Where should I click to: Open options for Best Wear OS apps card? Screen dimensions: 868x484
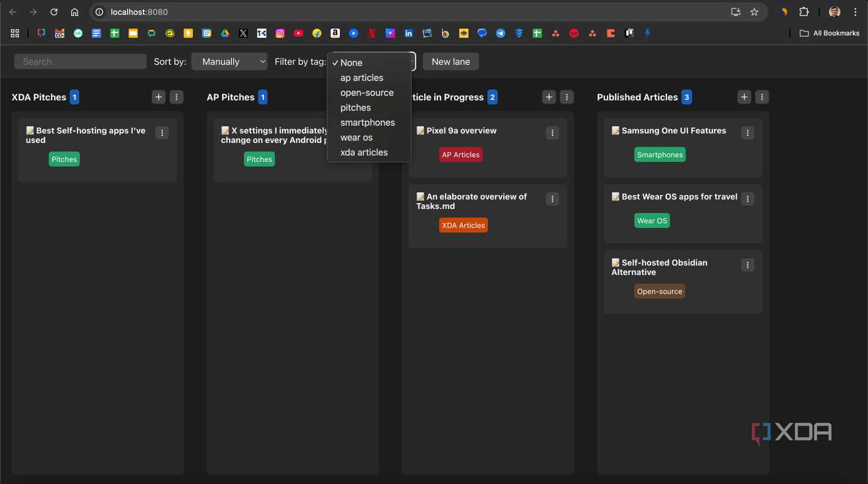pyautogui.click(x=748, y=199)
